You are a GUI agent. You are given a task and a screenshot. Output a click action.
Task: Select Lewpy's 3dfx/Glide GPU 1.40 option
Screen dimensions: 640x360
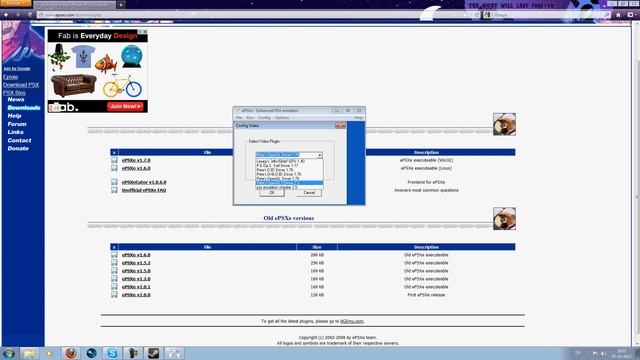(289, 162)
